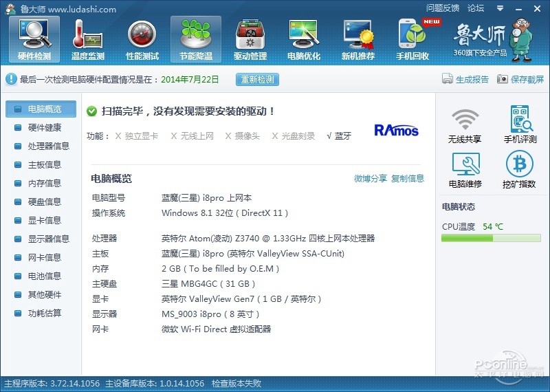
Task: Open the 温度监测 temperature monitor
Action: coord(88,39)
